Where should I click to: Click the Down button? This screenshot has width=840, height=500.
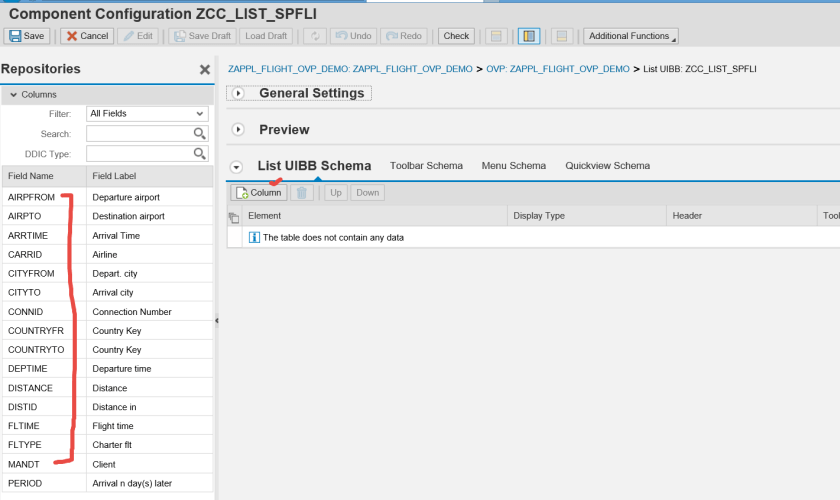(x=368, y=192)
